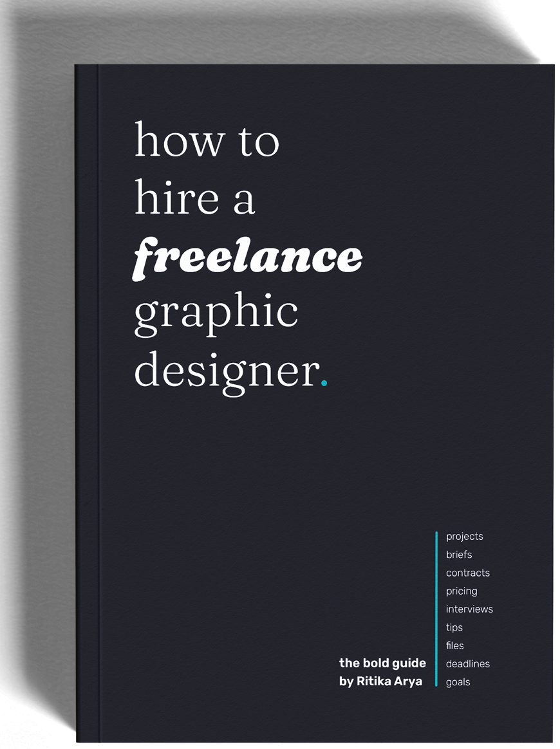Click 'briefs' in the topic list
The image size is (560, 749).
[459, 555]
